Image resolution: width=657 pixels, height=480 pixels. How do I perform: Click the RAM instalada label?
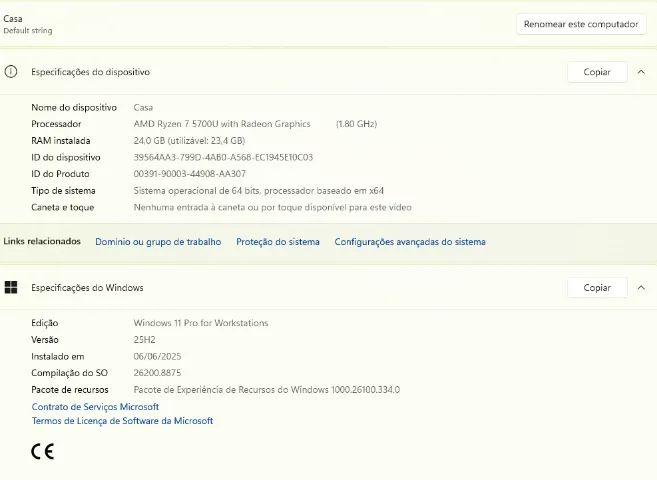pyautogui.click(x=61, y=141)
